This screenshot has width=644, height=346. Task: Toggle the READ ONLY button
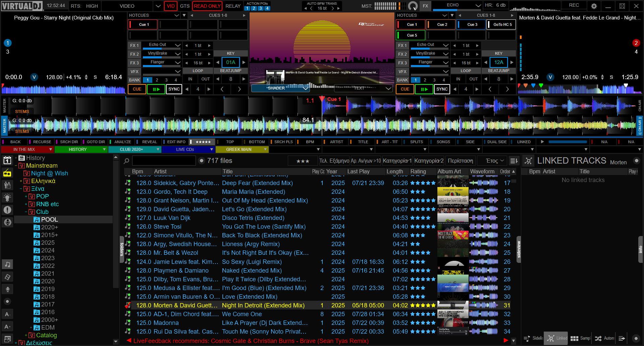point(207,6)
